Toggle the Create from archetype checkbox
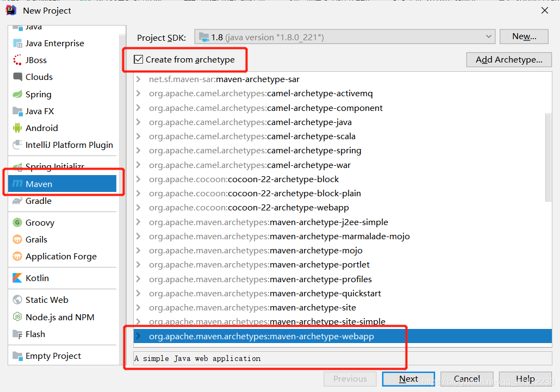This screenshot has height=392, width=560. click(139, 59)
